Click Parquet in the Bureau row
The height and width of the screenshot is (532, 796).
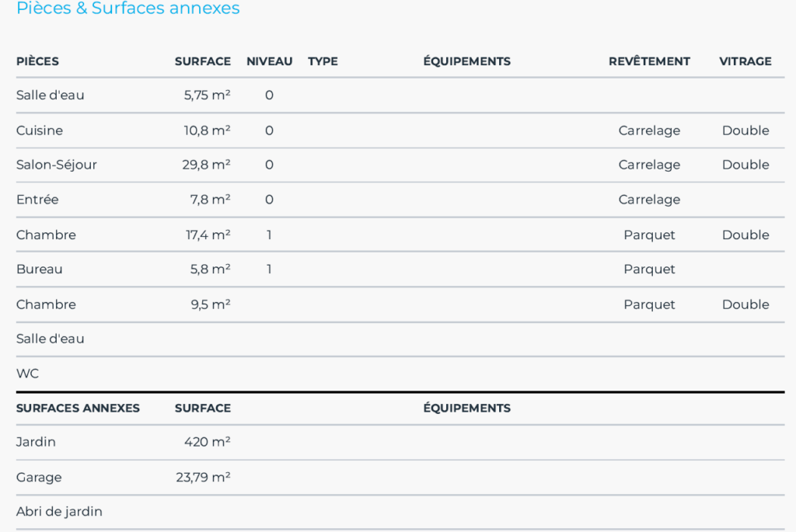(649, 269)
